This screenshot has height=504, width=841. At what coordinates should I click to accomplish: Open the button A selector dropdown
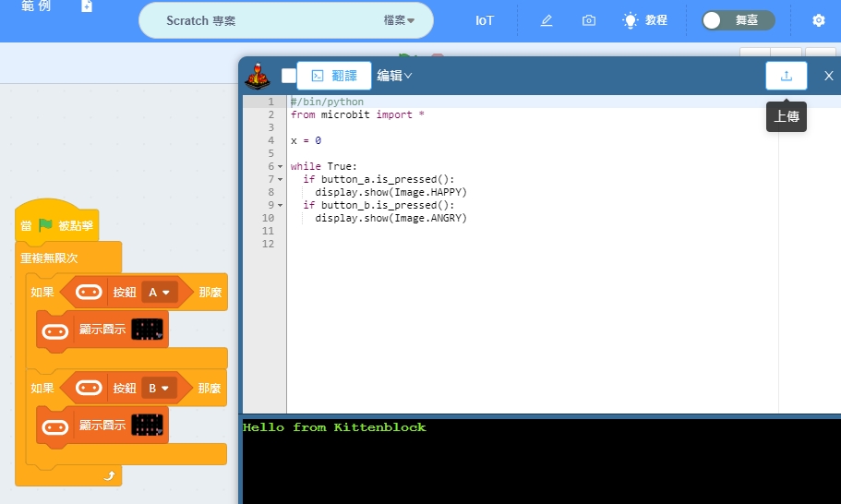(159, 293)
